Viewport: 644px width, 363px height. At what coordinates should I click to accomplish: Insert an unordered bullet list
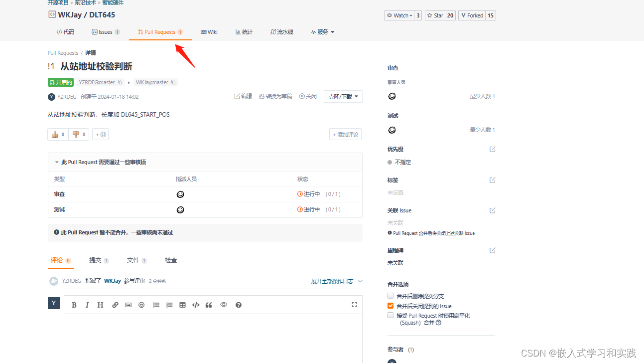coord(156,305)
